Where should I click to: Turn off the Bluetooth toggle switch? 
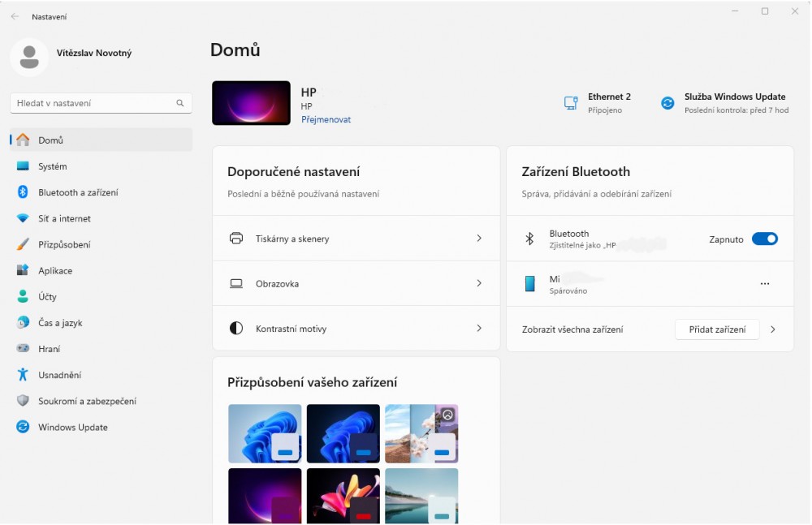tap(764, 239)
